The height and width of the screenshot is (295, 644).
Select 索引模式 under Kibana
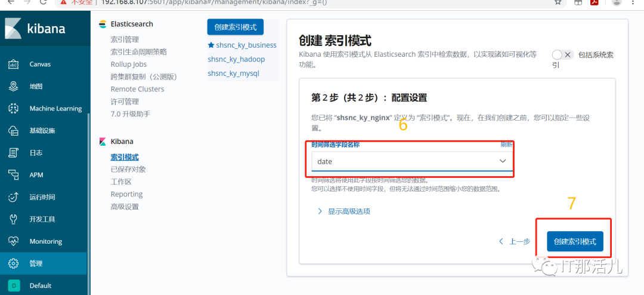125,157
